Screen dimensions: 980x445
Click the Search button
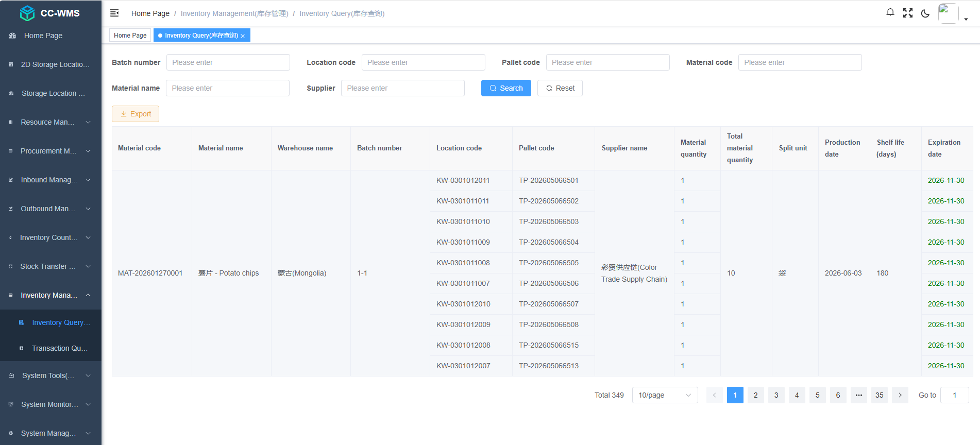(506, 88)
